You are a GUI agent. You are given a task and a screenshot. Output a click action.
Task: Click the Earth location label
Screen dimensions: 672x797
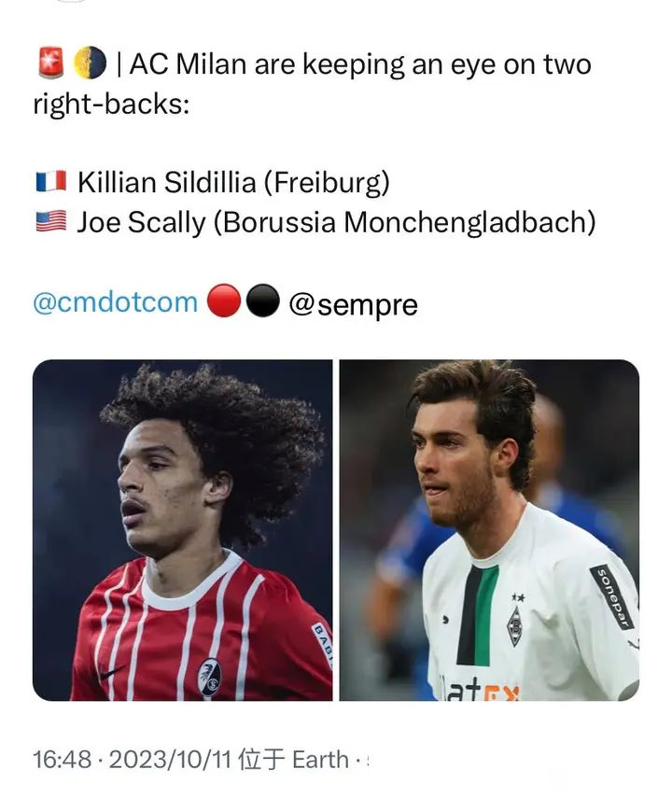[x=321, y=760]
